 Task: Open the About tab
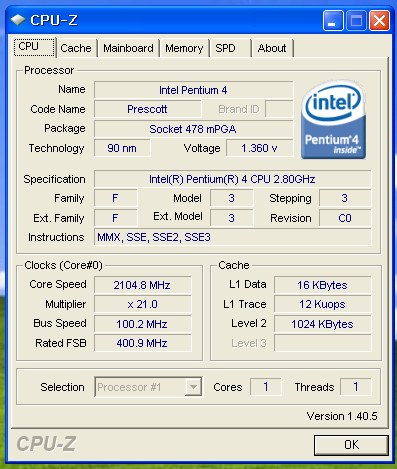click(x=272, y=48)
